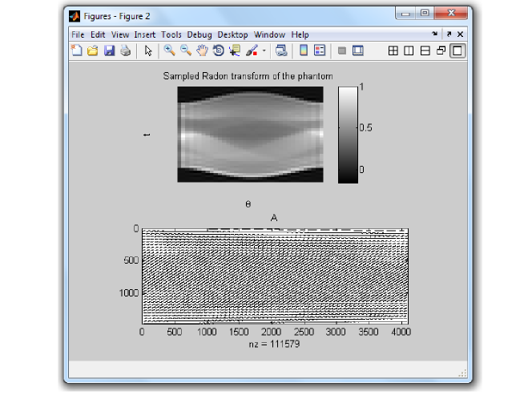Click the grayscale colorbar beside Radon plot
Viewport: 532px width, 399px height.
[x=348, y=134]
